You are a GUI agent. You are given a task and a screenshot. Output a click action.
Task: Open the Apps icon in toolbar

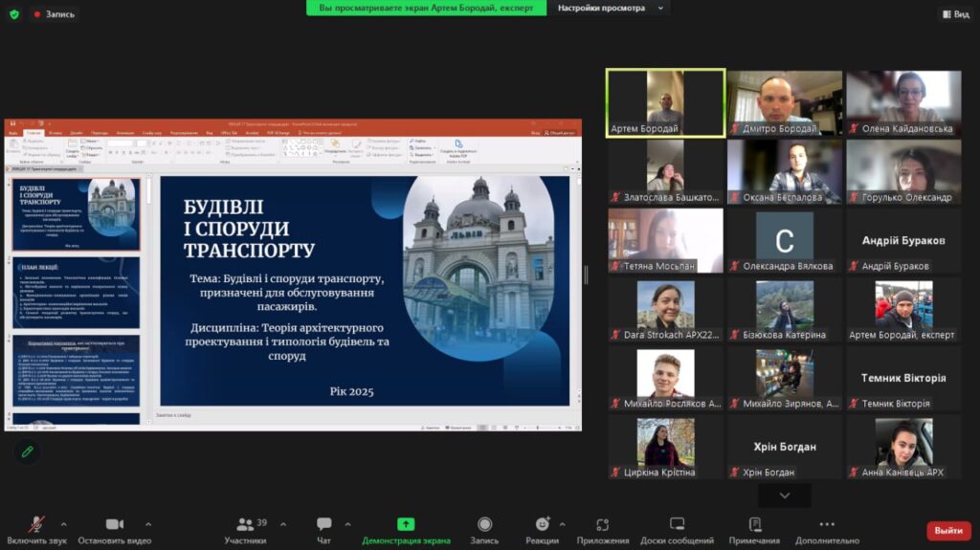pos(602,525)
